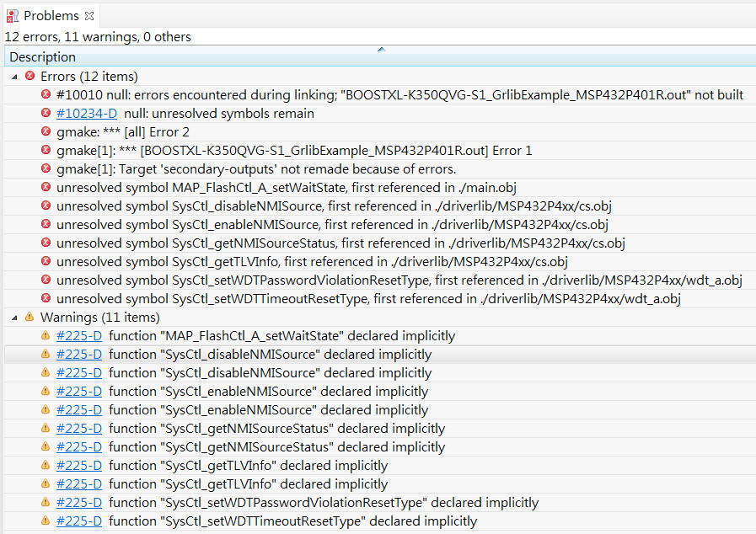
Task: Open #225-D link for SysCtl_setWDTTimeoutResetType warning
Action: click(x=79, y=521)
